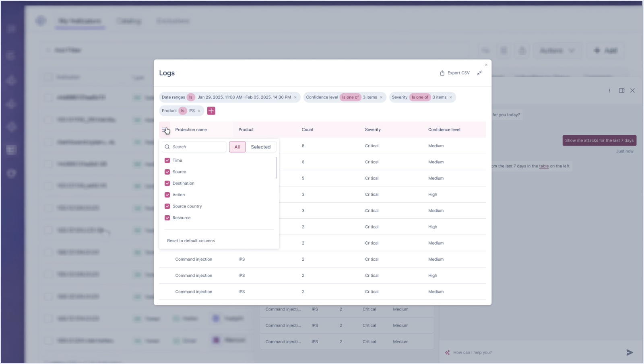Open the Confidence level 'Is one of' operator
The image size is (644, 364).
350,97
